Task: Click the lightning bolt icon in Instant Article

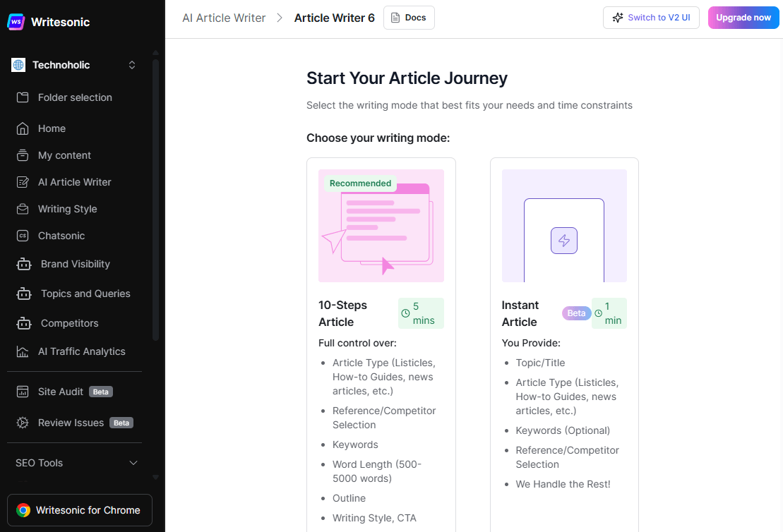Action: click(x=564, y=241)
